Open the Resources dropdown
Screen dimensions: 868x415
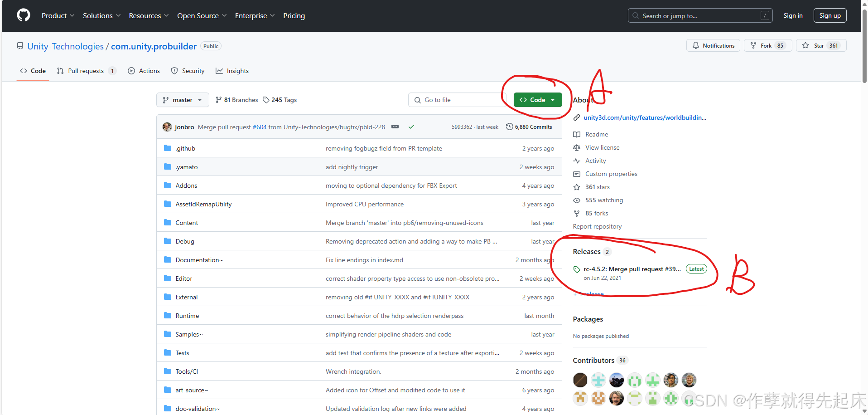click(149, 15)
